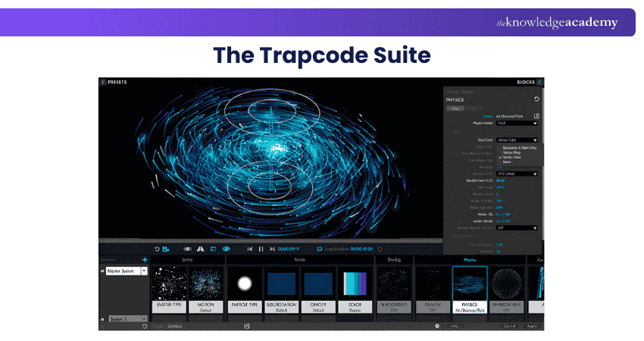
Task: Select the Size/Rotation block
Action: [x=281, y=290]
